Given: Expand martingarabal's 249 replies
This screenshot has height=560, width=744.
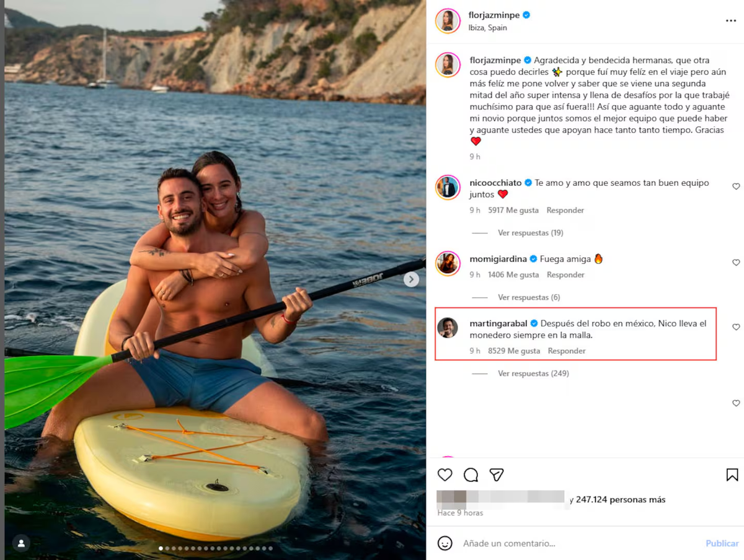Looking at the screenshot, I should (x=533, y=374).
